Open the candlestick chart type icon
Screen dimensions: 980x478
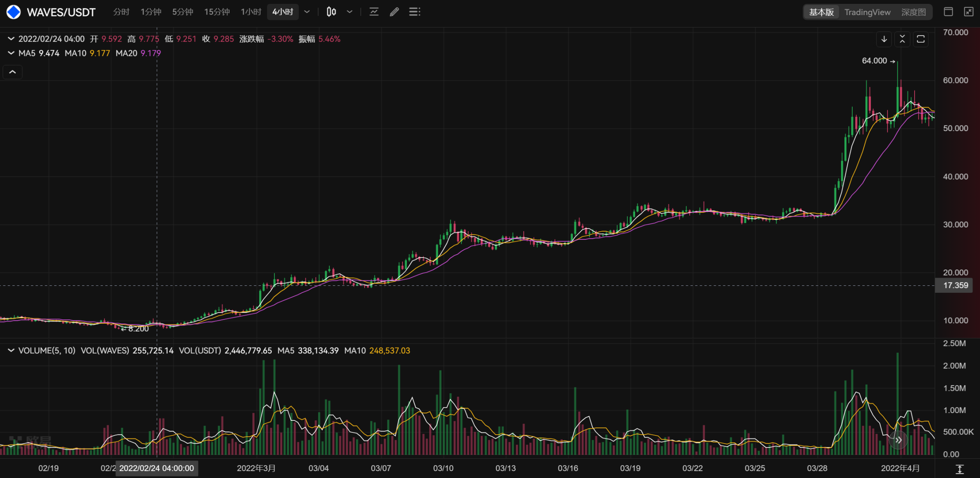coord(331,12)
